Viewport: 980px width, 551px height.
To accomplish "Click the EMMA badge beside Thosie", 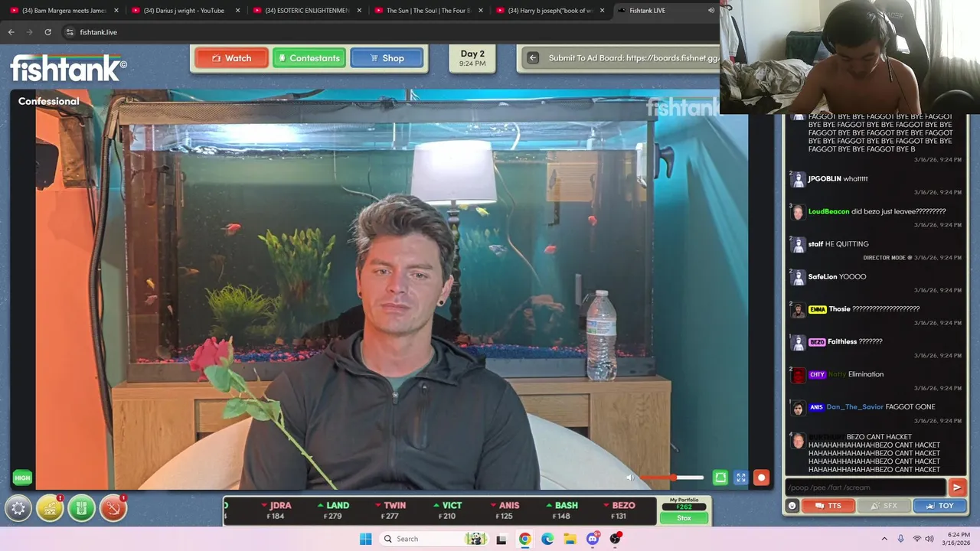I will coord(817,309).
